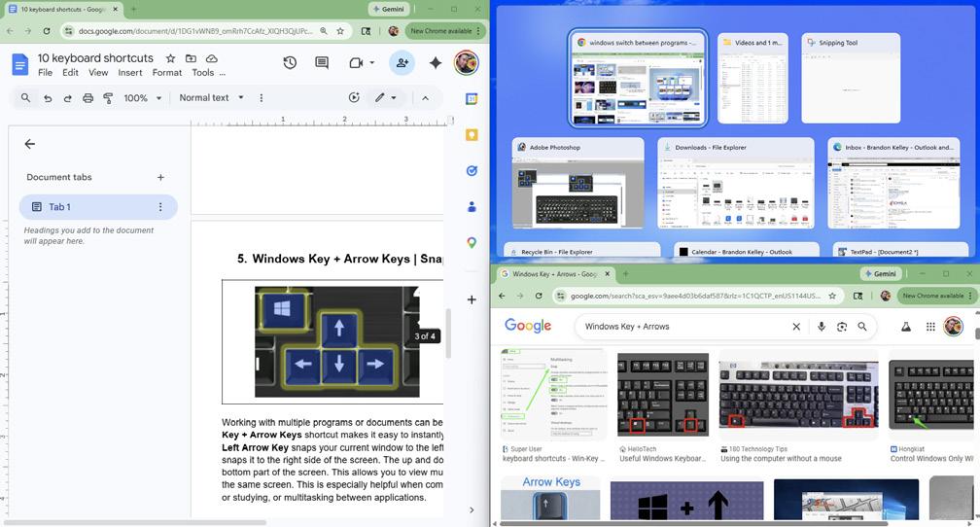Select the Videos File Explorer window thumbnail
Screen dimensions: 980x527
752,78
